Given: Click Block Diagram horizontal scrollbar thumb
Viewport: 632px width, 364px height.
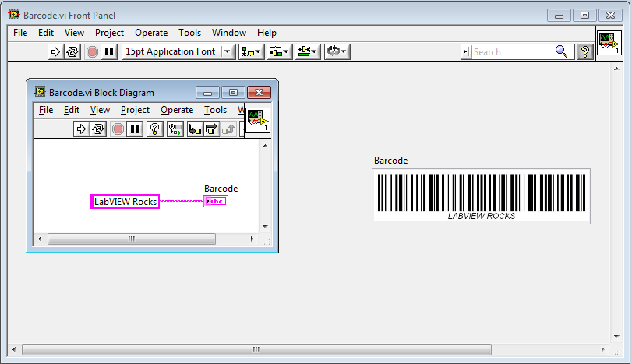Looking at the screenshot, I should (132, 239).
